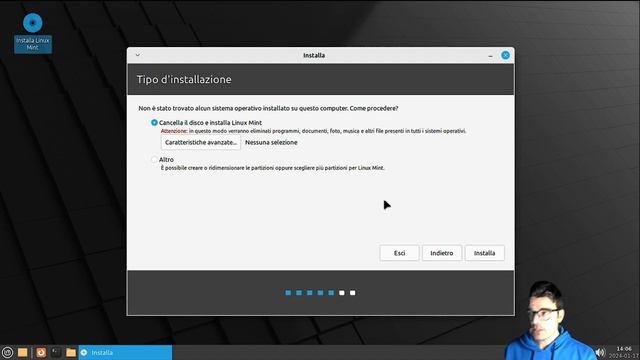Click the Tipo d'installazione heading
640x360 pixels.
tap(184, 79)
